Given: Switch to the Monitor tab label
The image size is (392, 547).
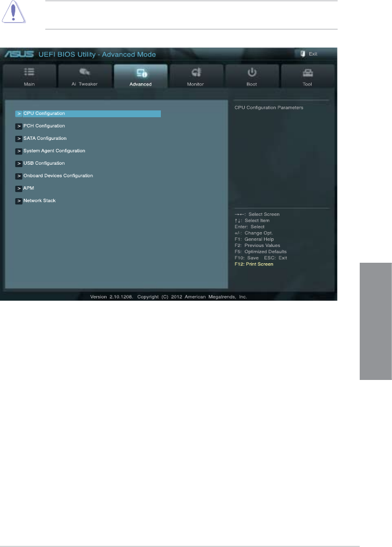Looking at the screenshot, I should 195,84.
